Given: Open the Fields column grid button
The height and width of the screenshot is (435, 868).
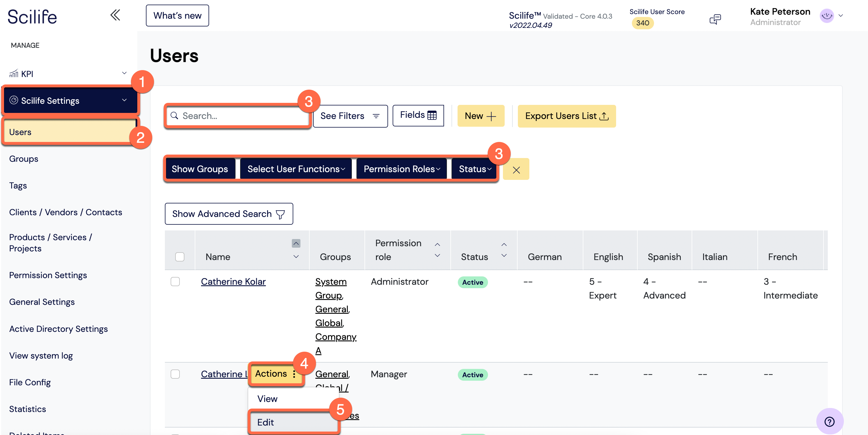Looking at the screenshot, I should coord(418,115).
